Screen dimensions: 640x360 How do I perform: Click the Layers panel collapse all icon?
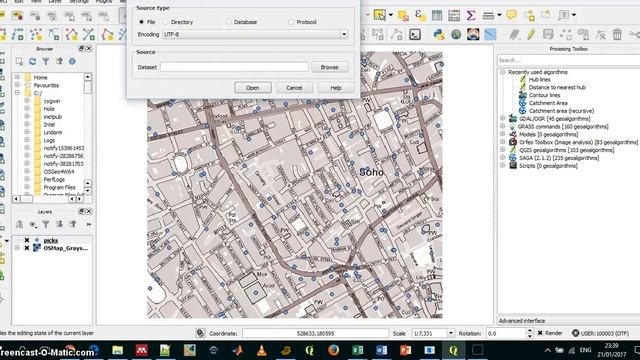click(x=73, y=224)
